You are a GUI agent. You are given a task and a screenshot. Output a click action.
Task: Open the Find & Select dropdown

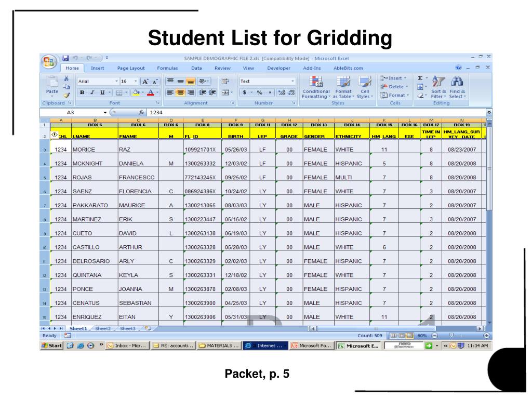pos(457,87)
